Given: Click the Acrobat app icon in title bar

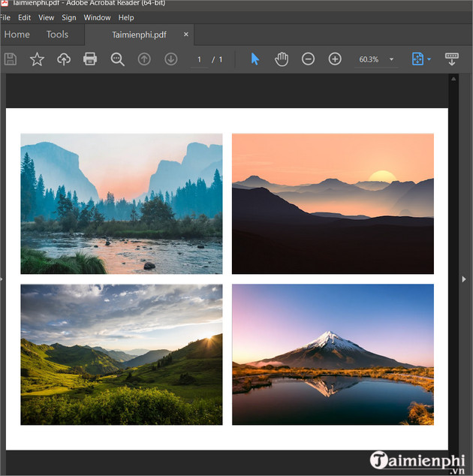Looking at the screenshot, I should (5, 3).
